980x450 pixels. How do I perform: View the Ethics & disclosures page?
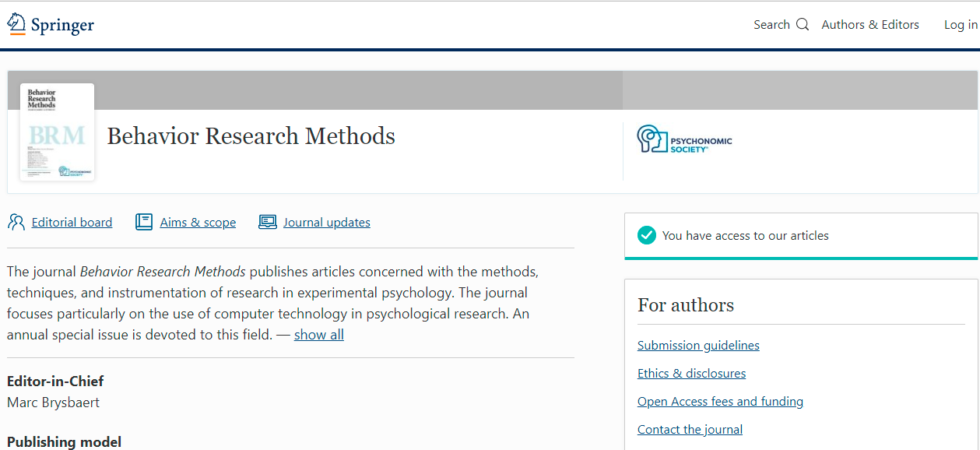pos(691,374)
